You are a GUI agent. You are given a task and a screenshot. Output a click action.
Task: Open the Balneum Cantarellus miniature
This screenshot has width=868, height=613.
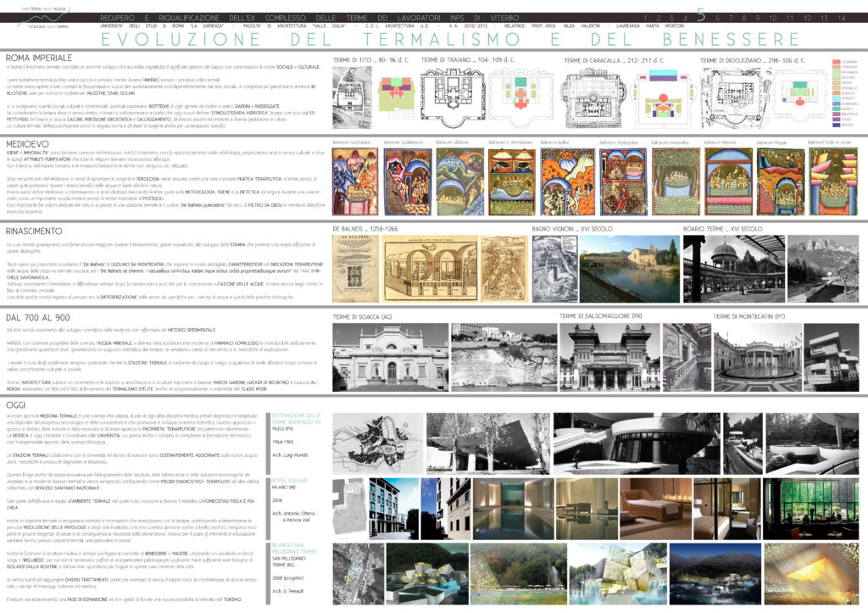(x=676, y=181)
